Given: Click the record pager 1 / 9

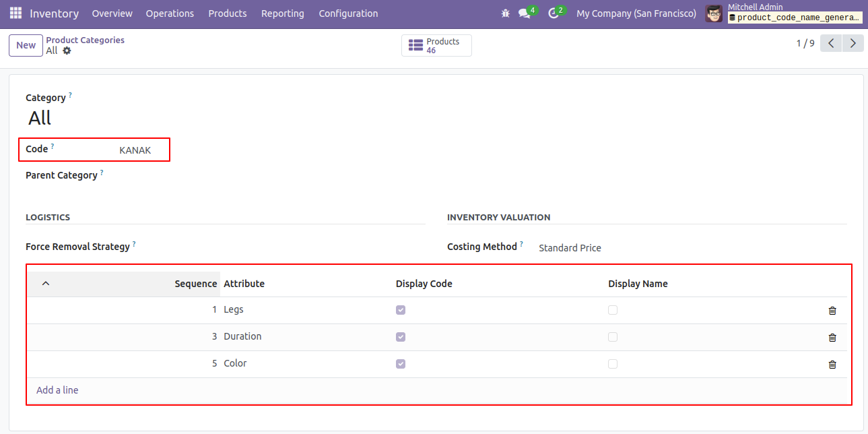Looking at the screenshot, I should click(805, 43).
